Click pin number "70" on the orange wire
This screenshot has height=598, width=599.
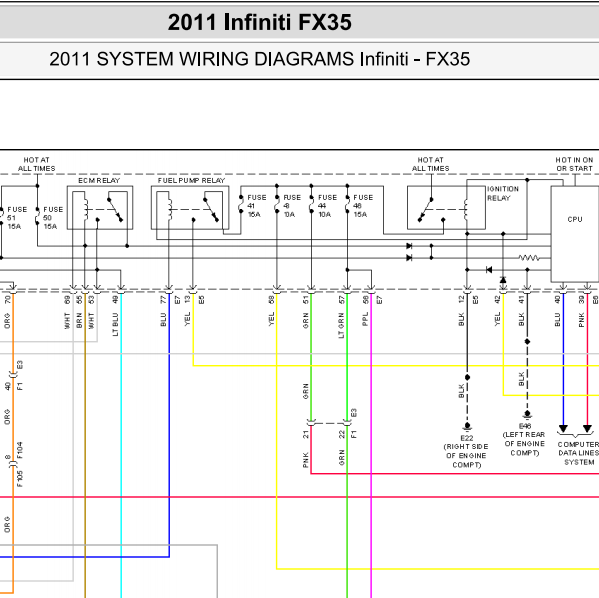click(8, 300)
